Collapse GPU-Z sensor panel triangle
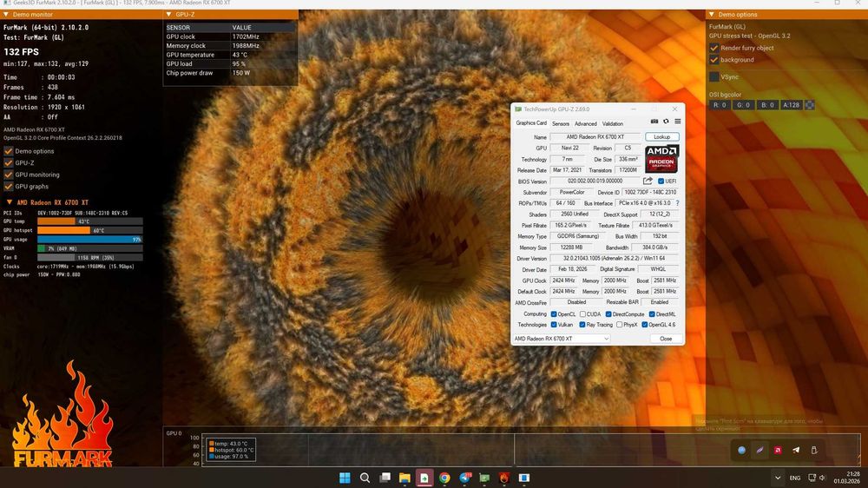The width and height of the screenshot is (868, 488). coord(169,15)
